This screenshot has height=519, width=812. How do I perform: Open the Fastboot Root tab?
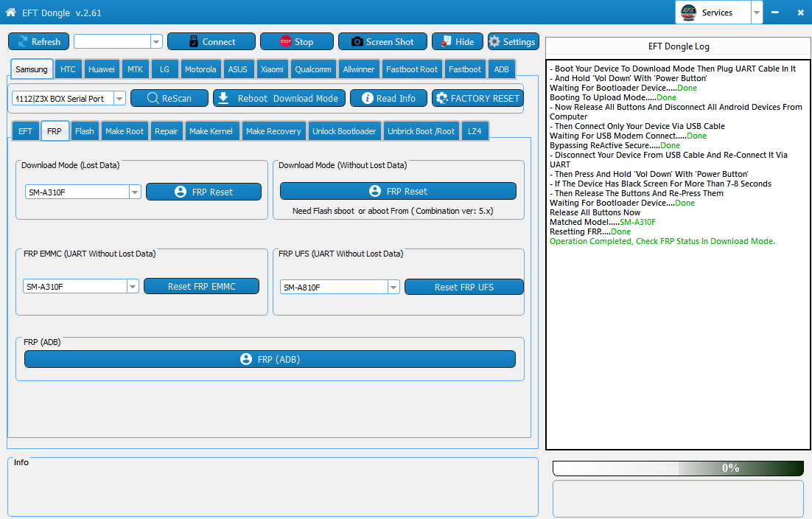[412, 69]
